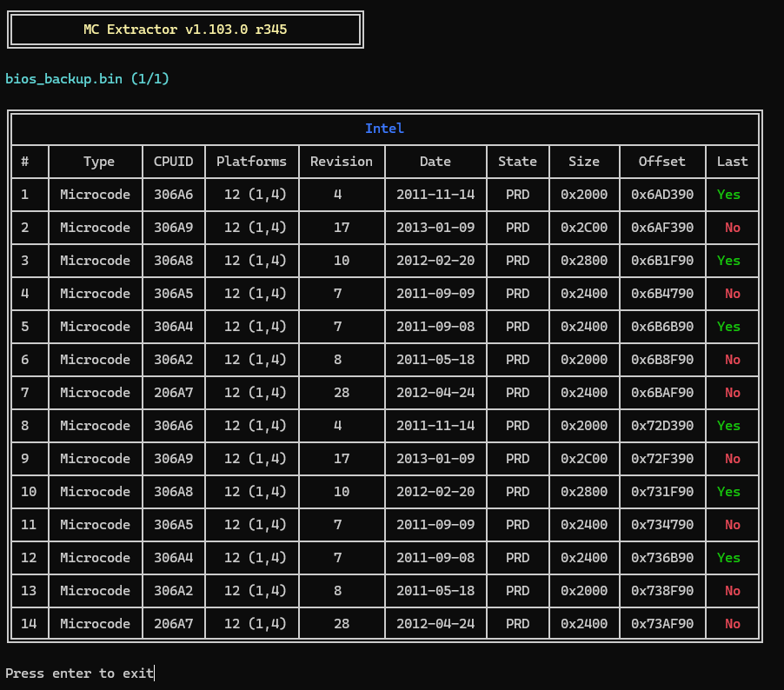Select the offset value 0x73AF90
Screen dimensions: 784x690
coord(662,624)
